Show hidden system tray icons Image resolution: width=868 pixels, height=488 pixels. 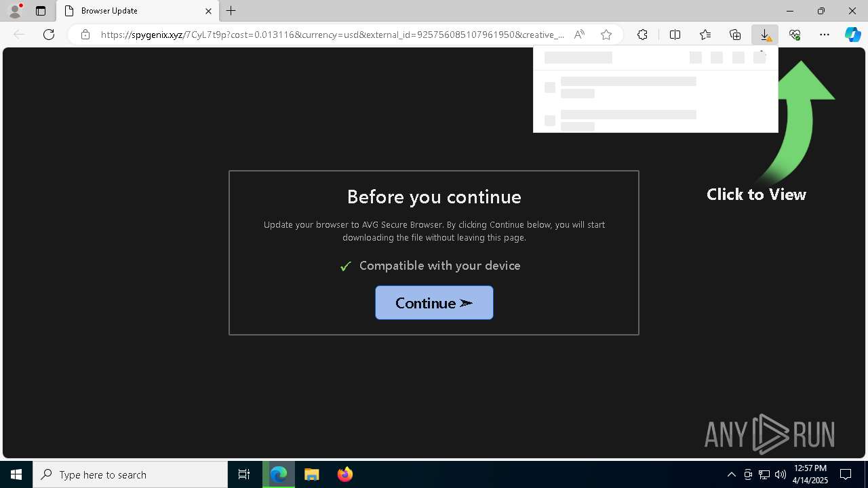click(731, 474)
